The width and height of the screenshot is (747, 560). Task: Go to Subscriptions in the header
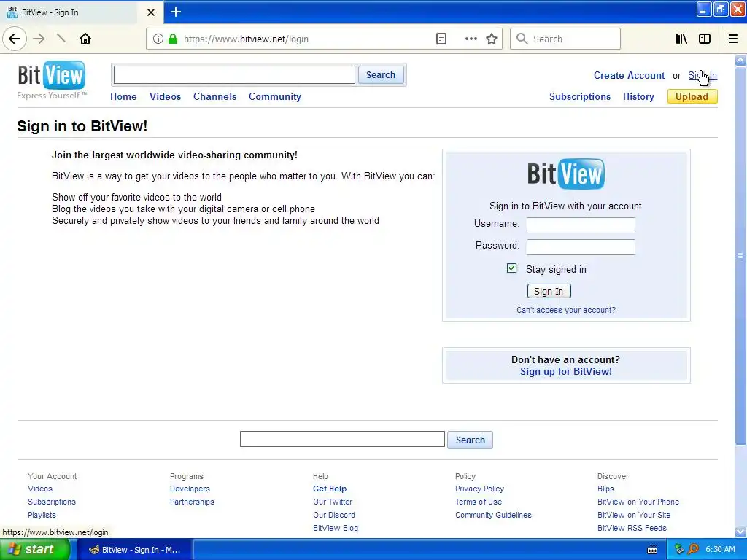pyautogui.click(x=580, y=97)
